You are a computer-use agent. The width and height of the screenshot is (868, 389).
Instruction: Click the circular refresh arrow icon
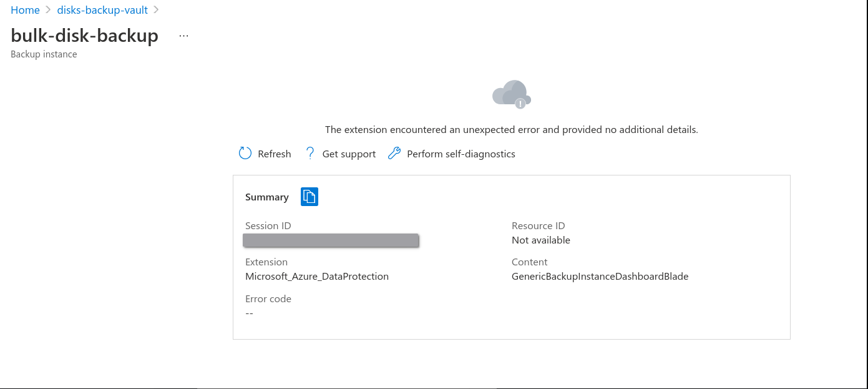[x=245, y=153]
